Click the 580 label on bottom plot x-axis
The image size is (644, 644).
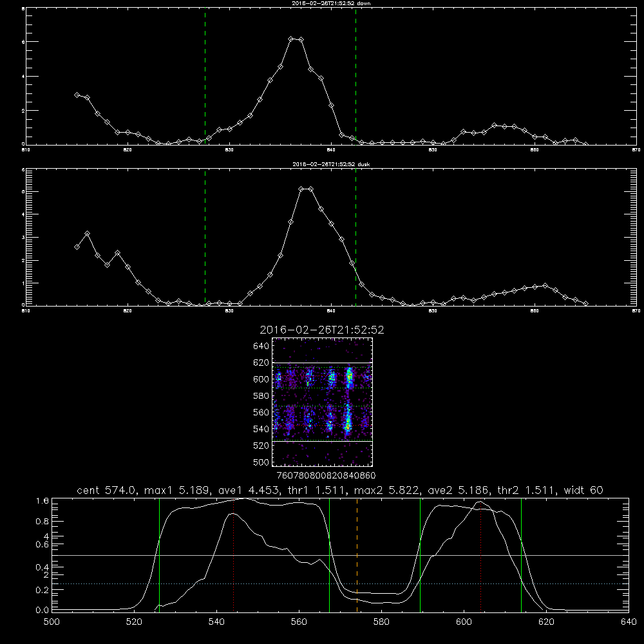[x=381, y=622]
